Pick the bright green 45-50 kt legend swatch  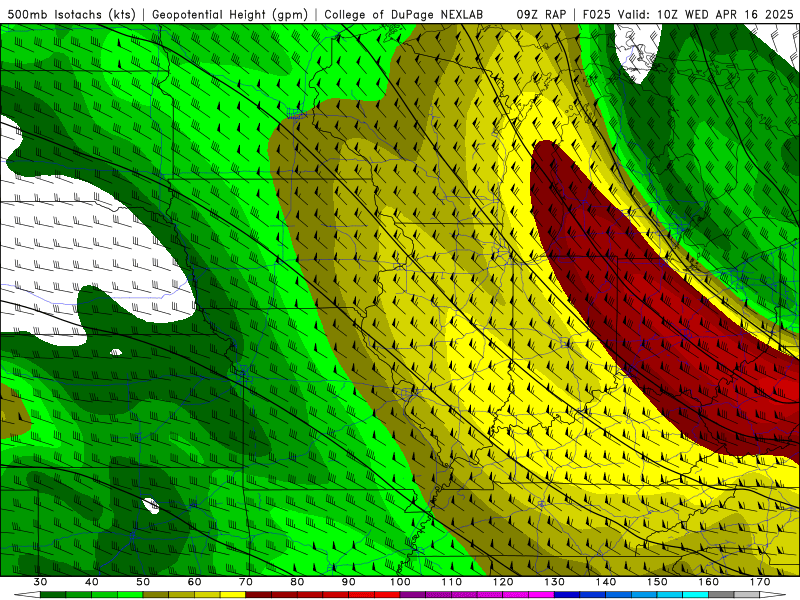point(130,595)
